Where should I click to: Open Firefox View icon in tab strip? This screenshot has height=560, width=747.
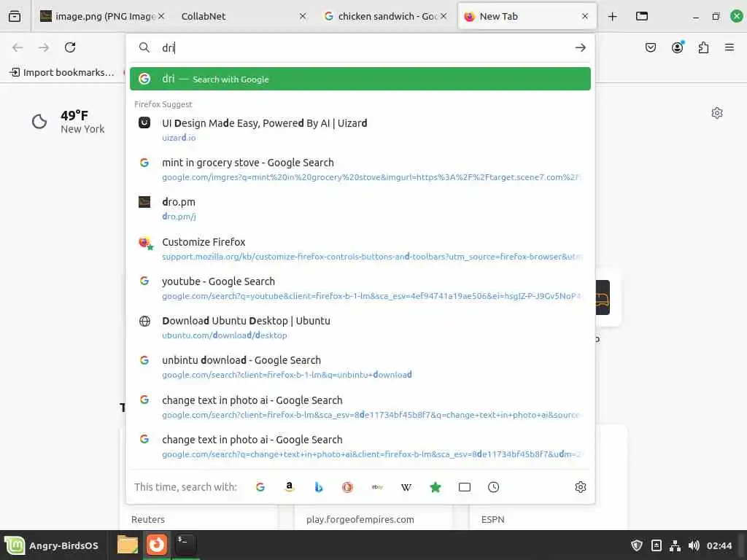pyautogui.click(x=15, y=16)
